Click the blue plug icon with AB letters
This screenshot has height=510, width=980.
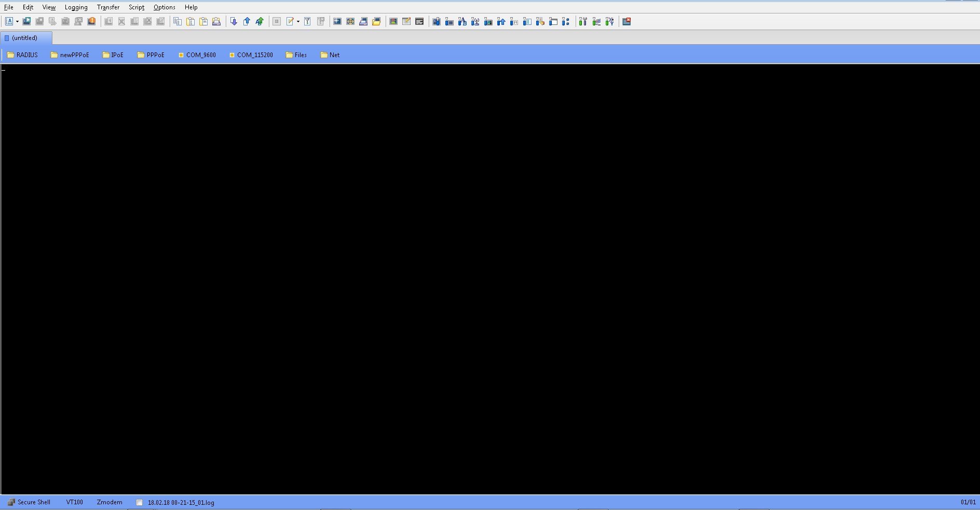click(462, 21)
